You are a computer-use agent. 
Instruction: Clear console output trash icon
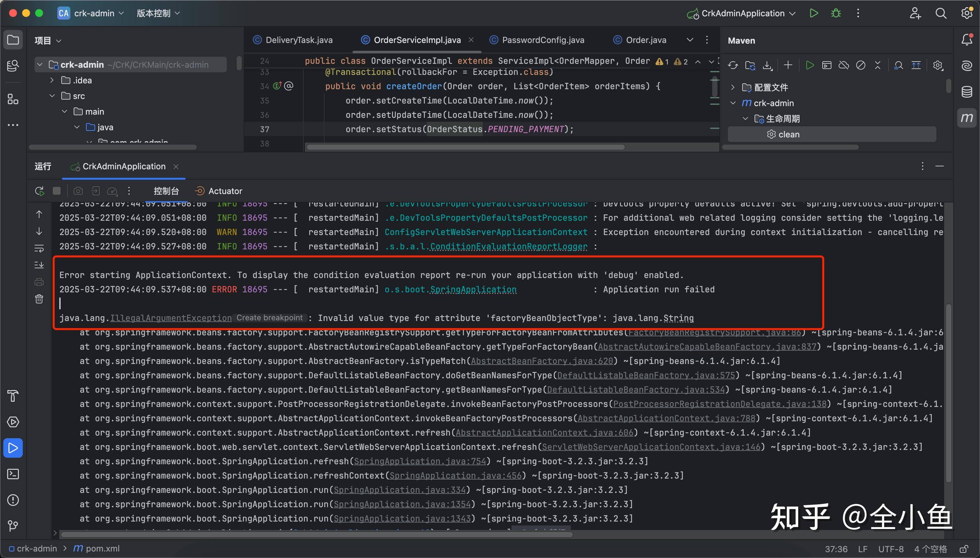(x=39, y=299)
